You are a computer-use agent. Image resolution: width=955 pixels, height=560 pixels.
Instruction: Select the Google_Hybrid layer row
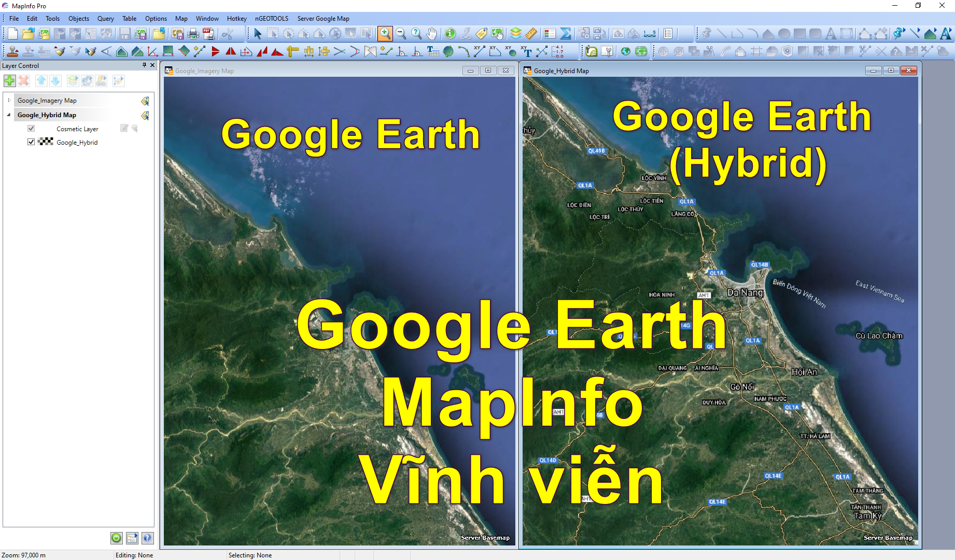(77, 142)
